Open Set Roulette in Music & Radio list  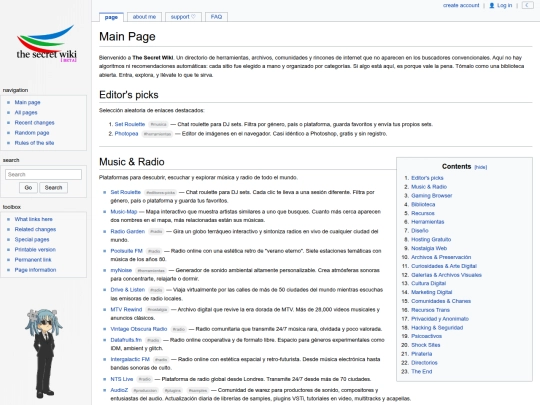[126, 192]
